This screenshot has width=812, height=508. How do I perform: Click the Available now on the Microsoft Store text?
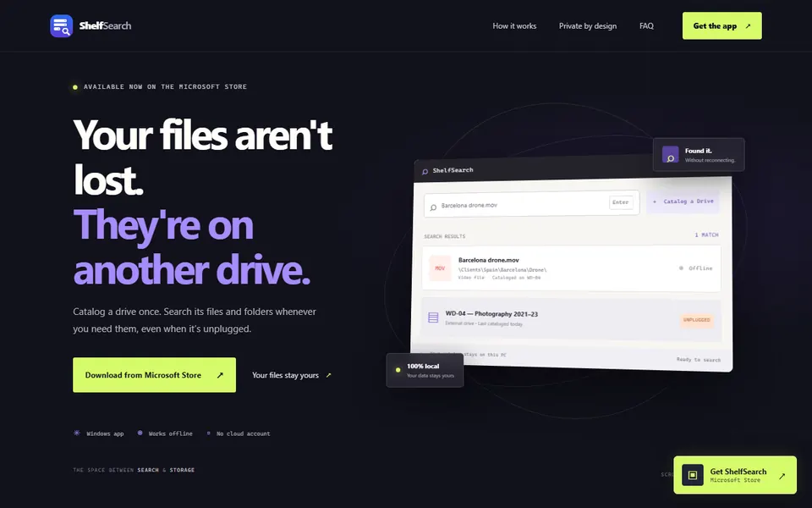pos(165,86)
